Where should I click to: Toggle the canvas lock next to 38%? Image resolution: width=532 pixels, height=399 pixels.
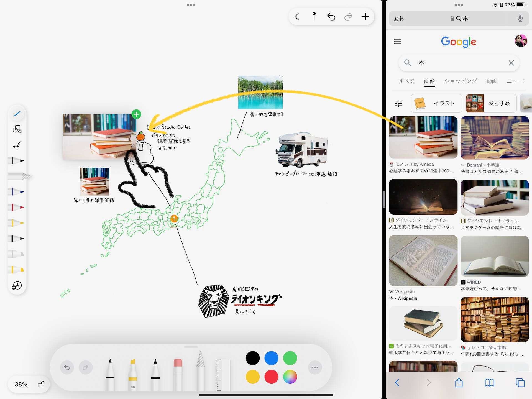click(x=41, y=384)
